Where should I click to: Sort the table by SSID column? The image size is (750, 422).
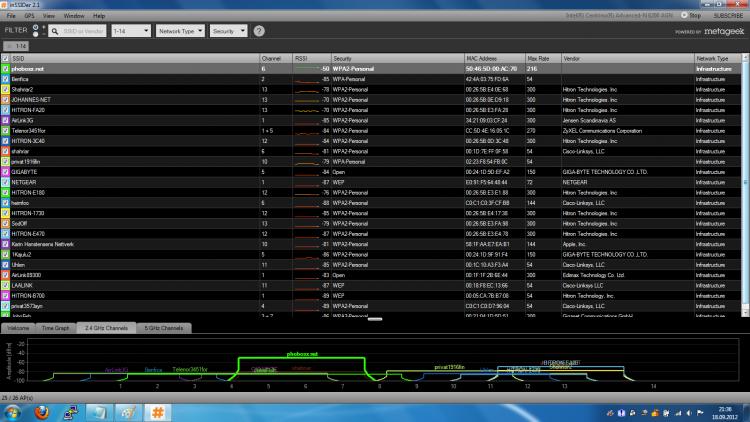coord(134,58)
